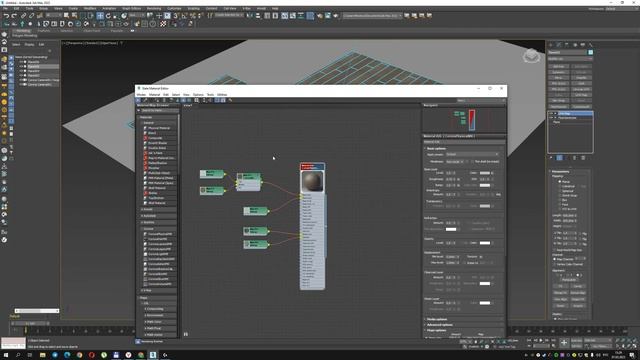Click the ViewCube in the viewport
640x360 pixels.
(x=531, y=56)
